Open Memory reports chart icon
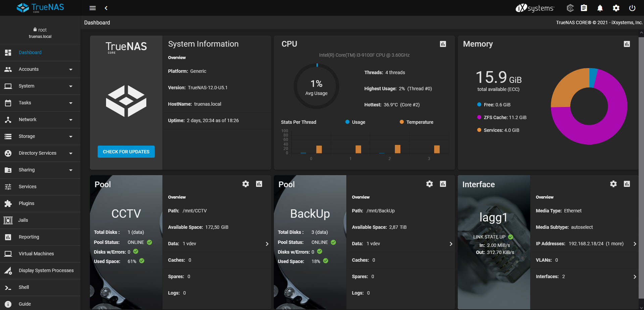The width and height of the screenshot is (644, 310). pos(627,44)
